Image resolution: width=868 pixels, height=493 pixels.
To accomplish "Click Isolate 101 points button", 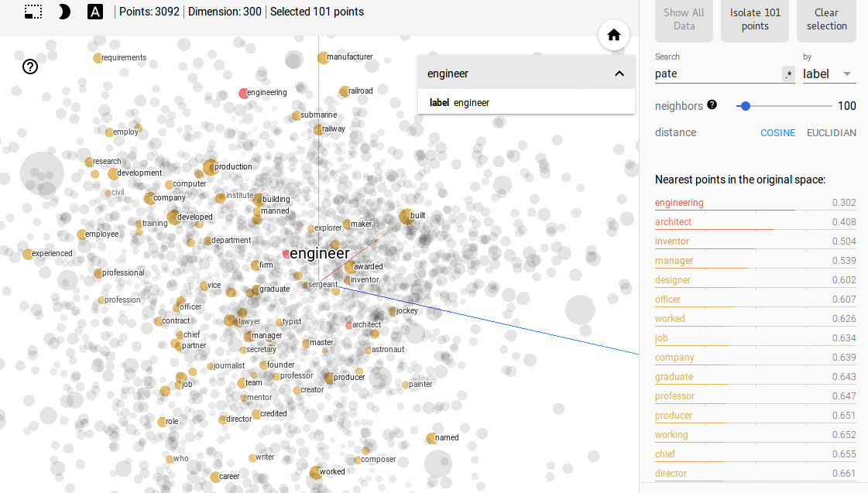I will (x=754, y=19).
